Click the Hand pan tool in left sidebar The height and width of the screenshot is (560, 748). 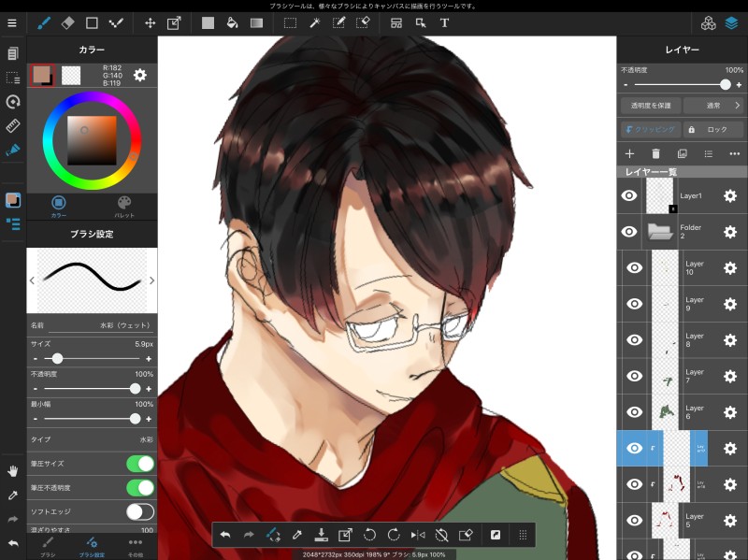pyautogui.click(x=12, y=471)
